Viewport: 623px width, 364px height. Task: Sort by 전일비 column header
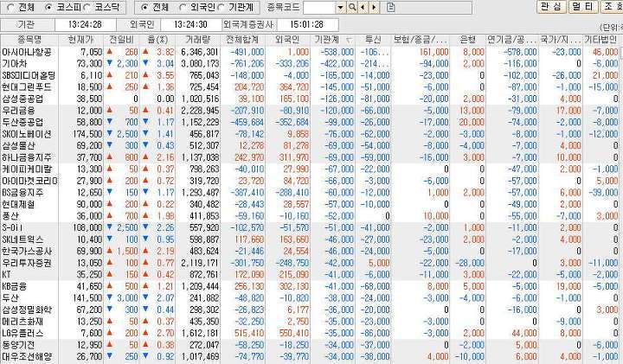coord(121,40)
